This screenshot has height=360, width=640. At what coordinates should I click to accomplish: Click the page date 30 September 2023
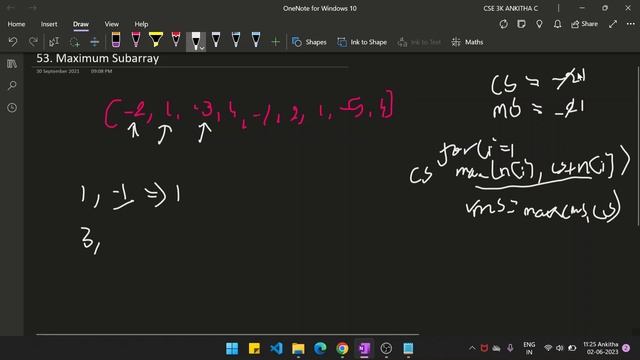click(58, 71)
